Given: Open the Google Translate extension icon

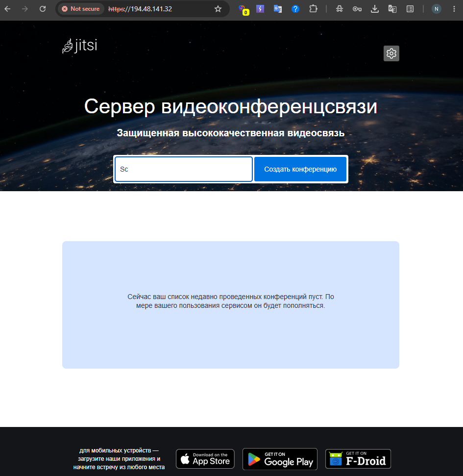Looking at the screenshot, I should 278,9.
